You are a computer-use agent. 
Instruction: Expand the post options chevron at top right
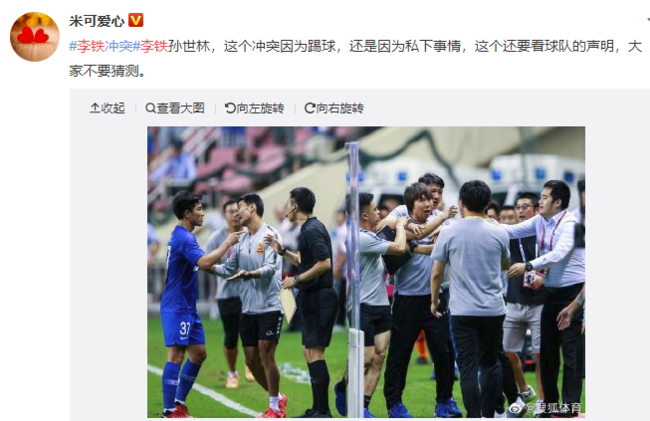pos(648,19)
